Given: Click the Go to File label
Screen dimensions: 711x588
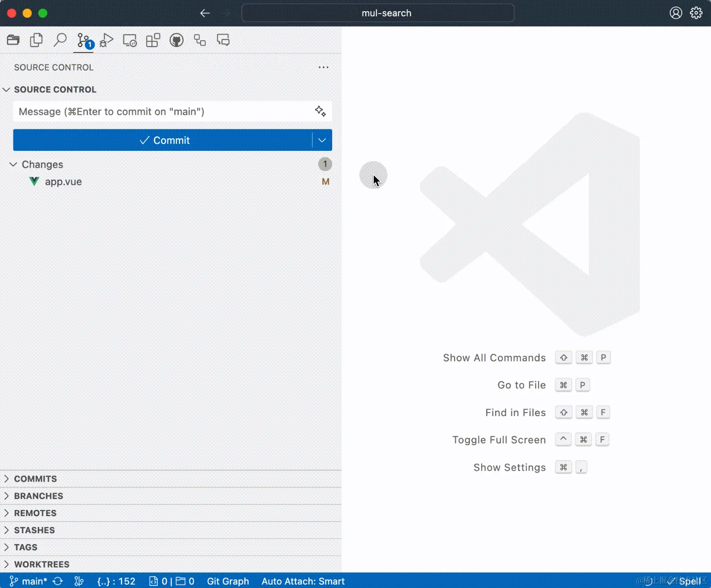Looking at the screenshot, I should coord(522,385).
